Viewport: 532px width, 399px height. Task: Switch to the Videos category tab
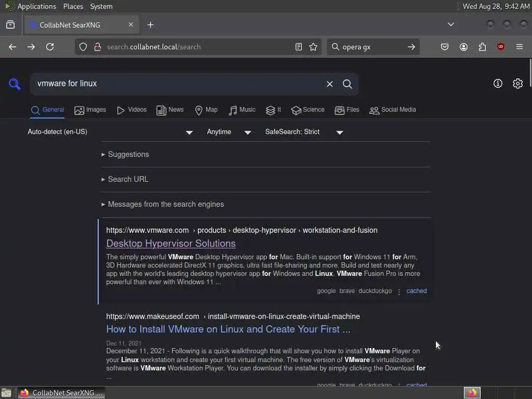pyautogui.click(x=131, y=110)
